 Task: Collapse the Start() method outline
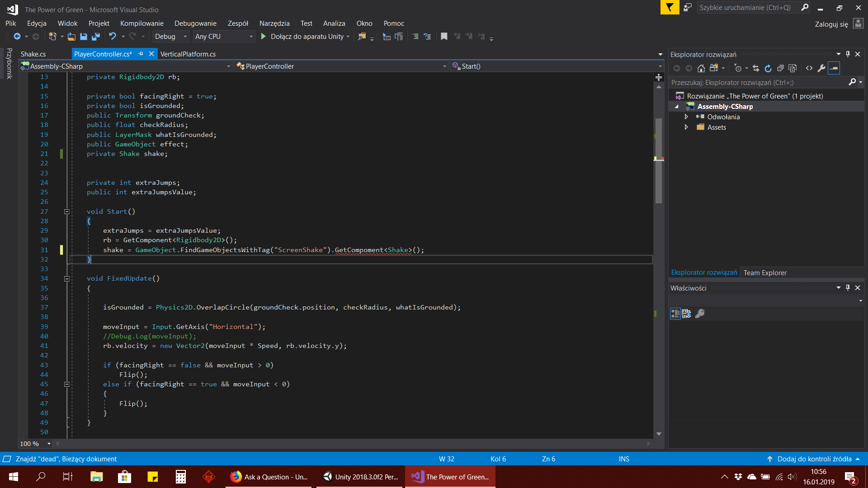tap(67, 211)
